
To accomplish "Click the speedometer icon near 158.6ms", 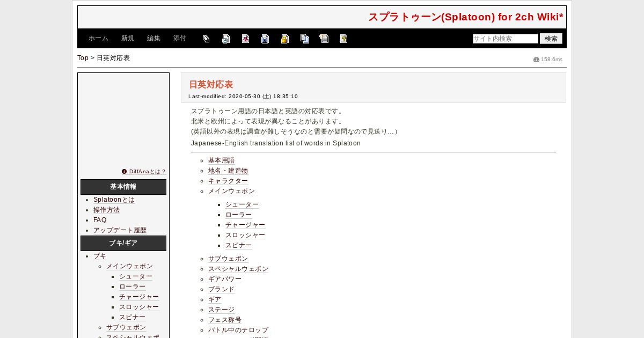I will [536, 60].
